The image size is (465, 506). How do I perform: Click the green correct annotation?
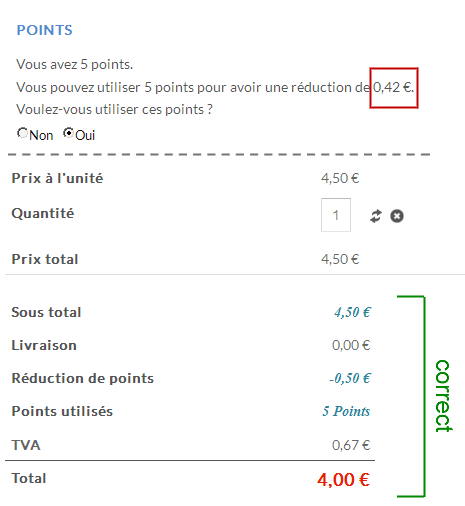(444, 396)
